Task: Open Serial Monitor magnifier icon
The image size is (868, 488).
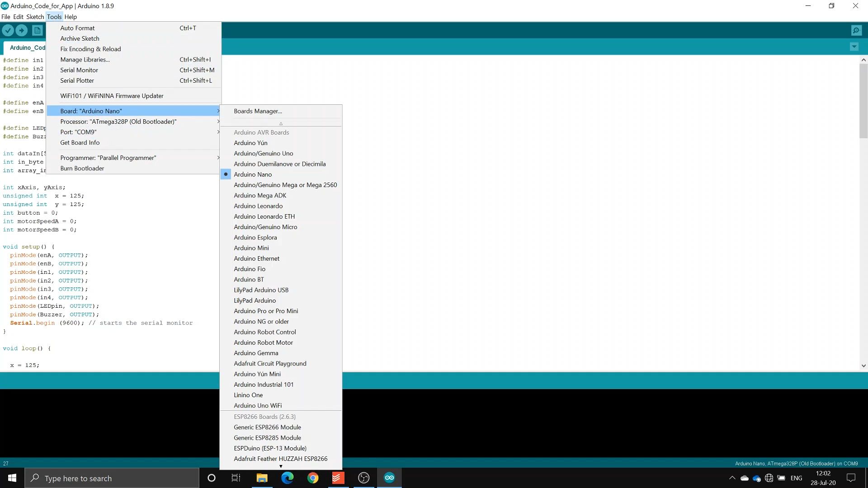Action: 856,30
